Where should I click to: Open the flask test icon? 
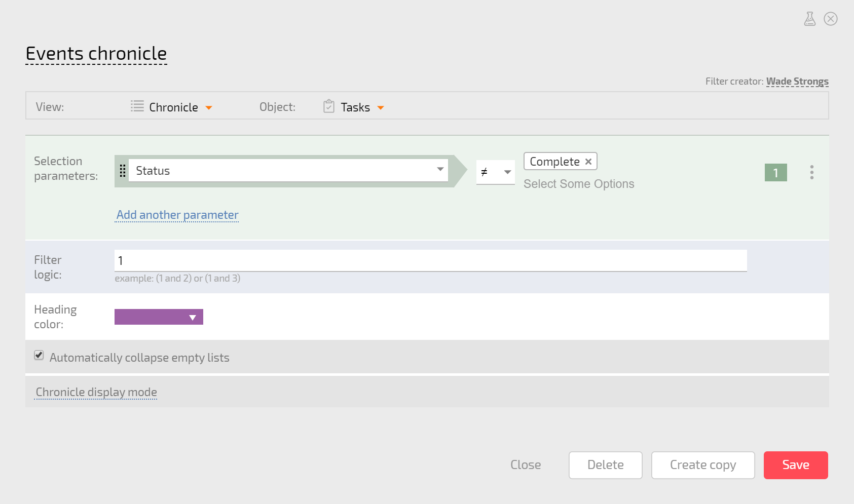point(810,19)
